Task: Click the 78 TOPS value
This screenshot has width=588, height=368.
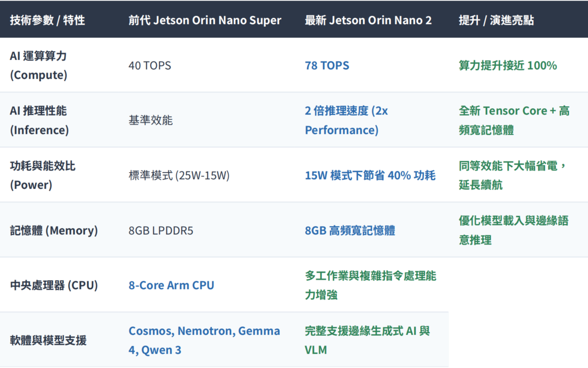Action: (327, 65)
